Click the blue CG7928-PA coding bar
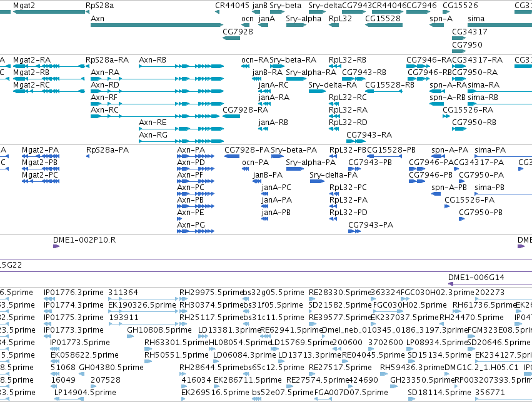This screenshot has height=402, width=532. (x=232, y=156)
